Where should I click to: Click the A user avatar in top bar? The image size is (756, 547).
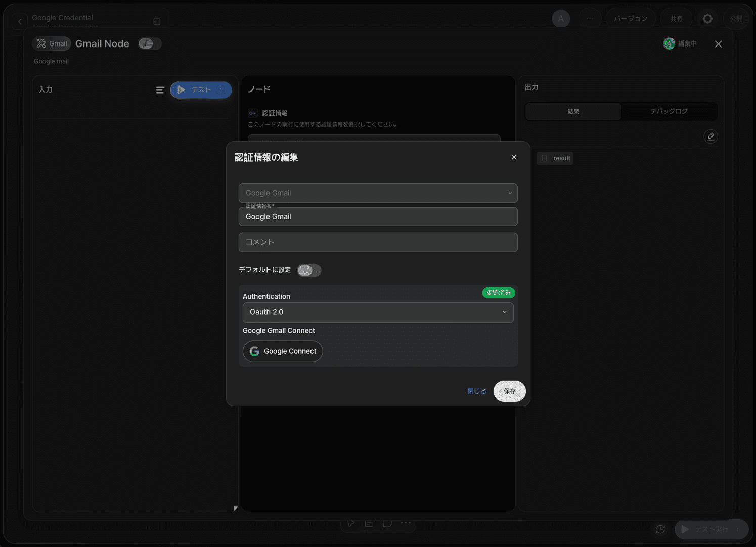tap(561, 19)
